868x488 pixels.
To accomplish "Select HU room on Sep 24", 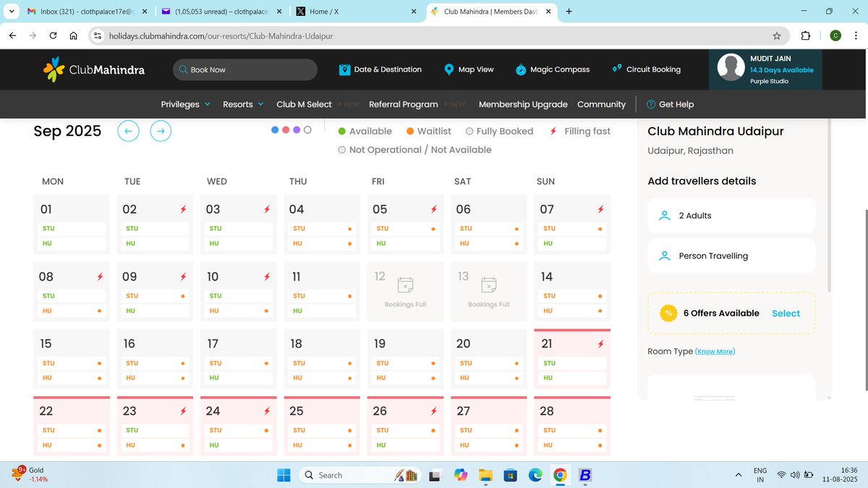I will (239, 445).
